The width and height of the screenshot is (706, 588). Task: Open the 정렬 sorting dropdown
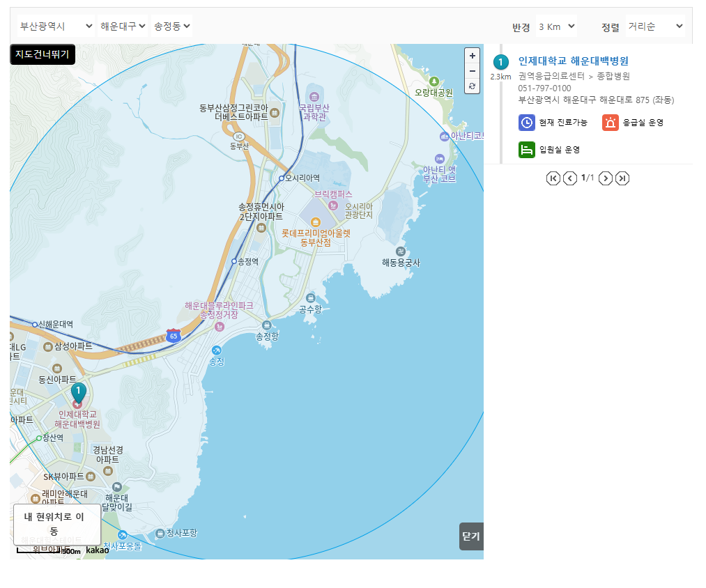point(654,26)
